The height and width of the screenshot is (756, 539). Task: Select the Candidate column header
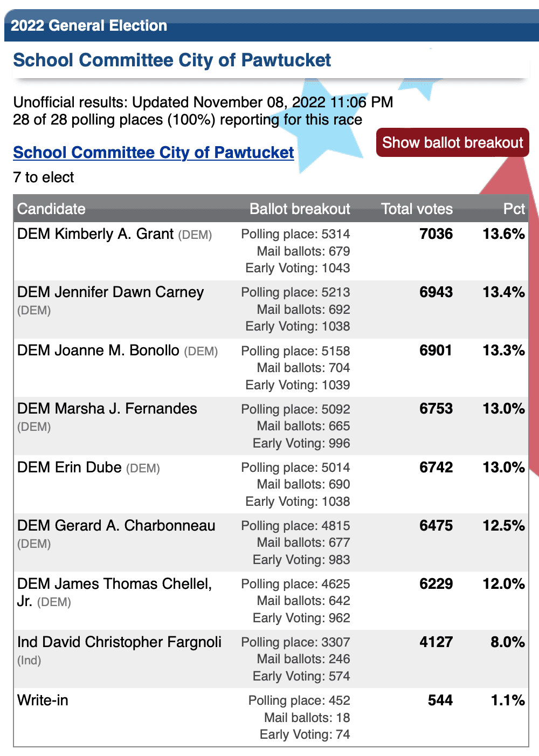[x=51, y=209]
